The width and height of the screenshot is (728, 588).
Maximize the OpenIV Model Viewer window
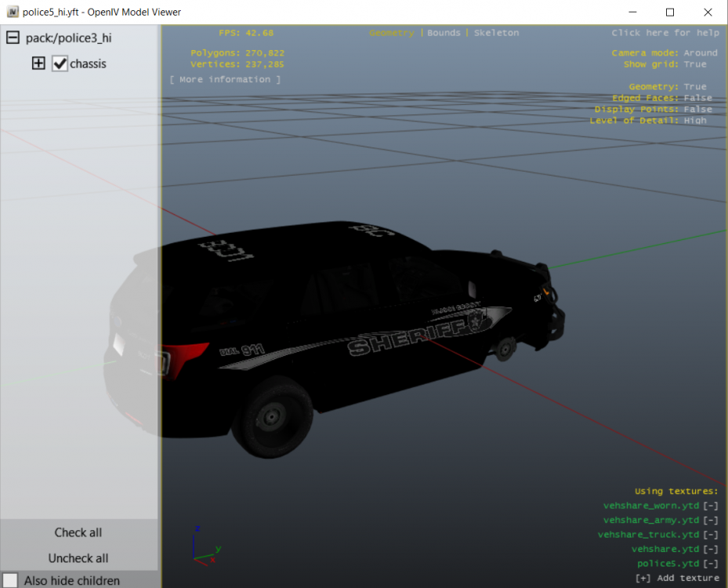coord(669,12)
